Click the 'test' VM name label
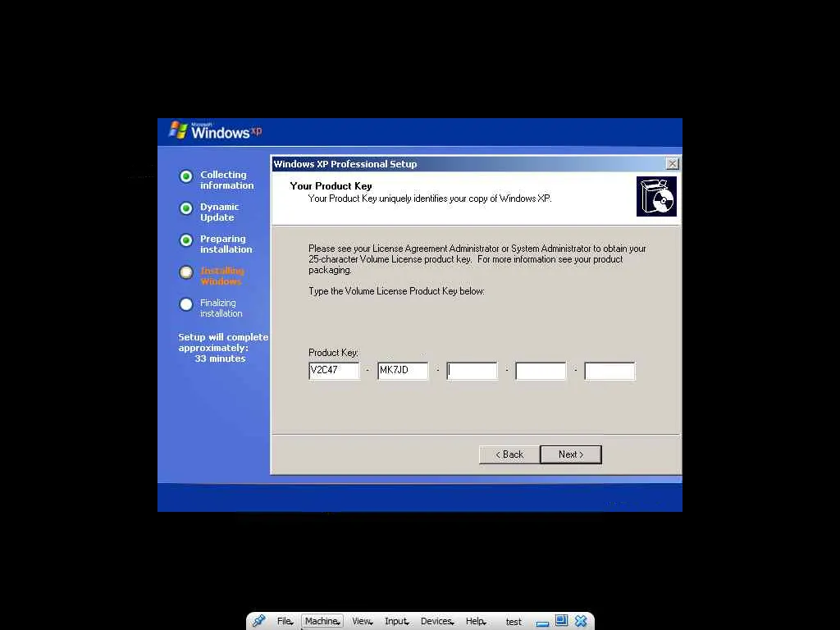Image resolution: width=840 pixels, height=630 pixels. (514, 622)
